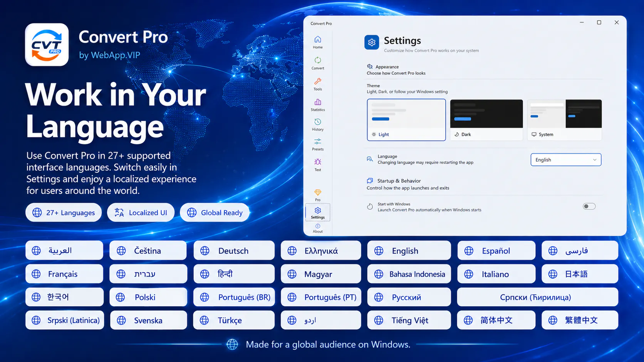Click the globe icon beside Italiano
This screenshot has height=362, width=644.
click(469, 274)
